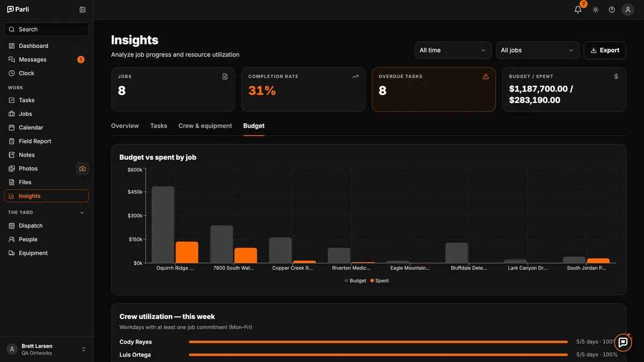Viewport: 644px width, 362px height.
Task: Toggle light theme sun icon
Action: 596,10
